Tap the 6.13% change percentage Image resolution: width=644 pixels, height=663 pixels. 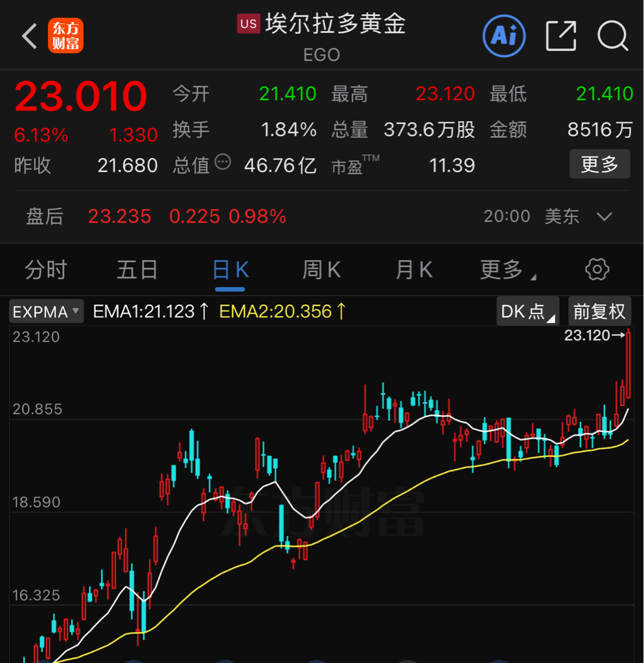tap(41, 135)
